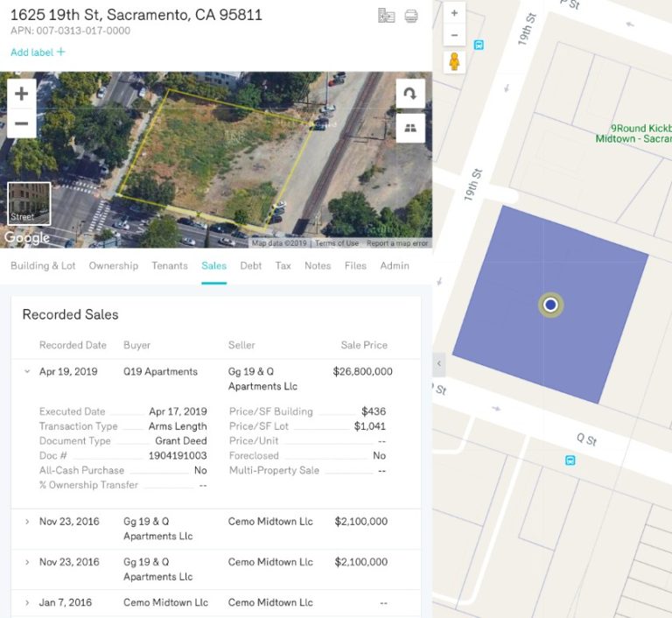672x618 pixels.
Task: Zoom out on the parcel map
Action: click(x=454, y=35)
